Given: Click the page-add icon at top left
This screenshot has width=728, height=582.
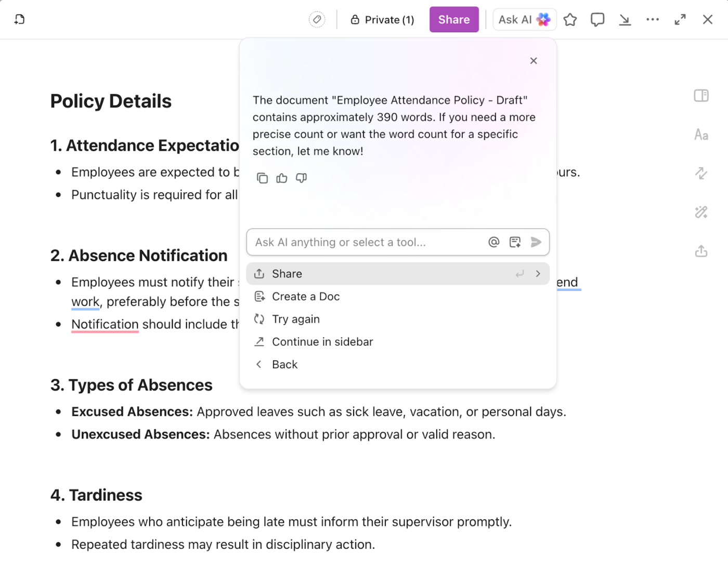Looking at the screenshot, I should pyautogui.click(x=19, y=19).
